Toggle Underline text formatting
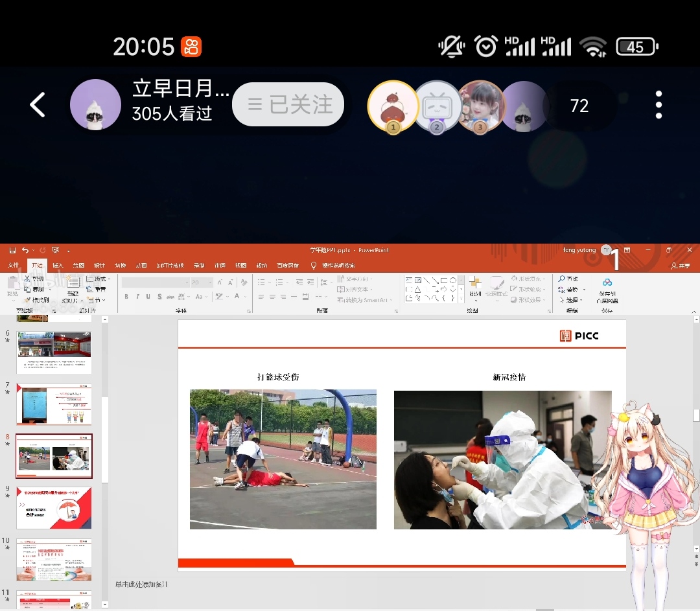 tap(148, 297)
